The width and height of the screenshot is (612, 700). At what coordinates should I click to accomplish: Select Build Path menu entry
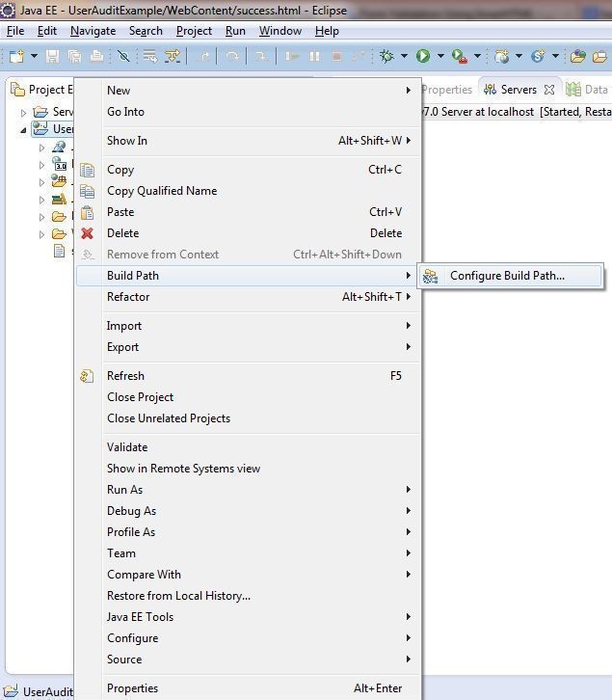point(248,276)
